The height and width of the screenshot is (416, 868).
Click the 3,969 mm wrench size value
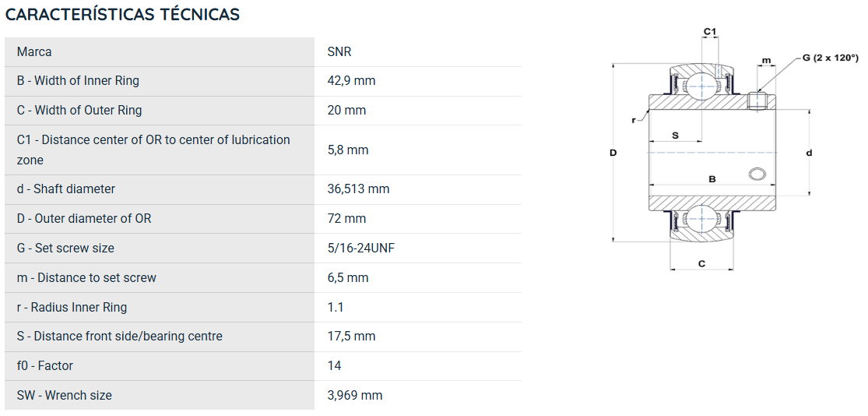point(356,396)
